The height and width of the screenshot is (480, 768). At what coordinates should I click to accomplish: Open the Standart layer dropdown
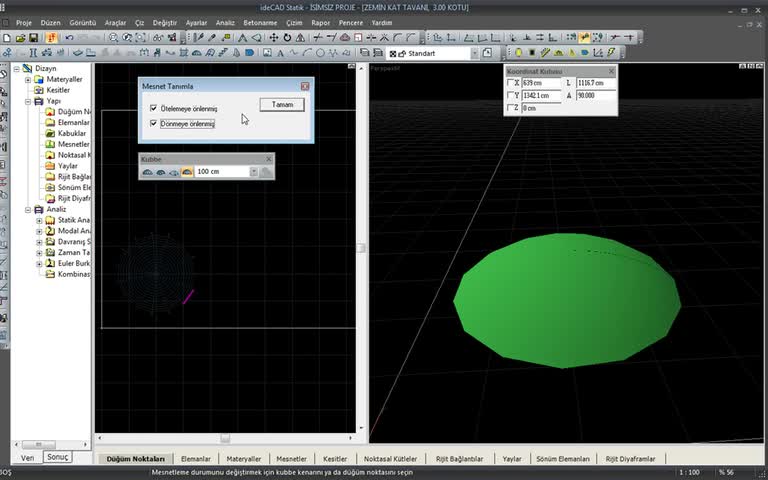[x=474, y=53]
